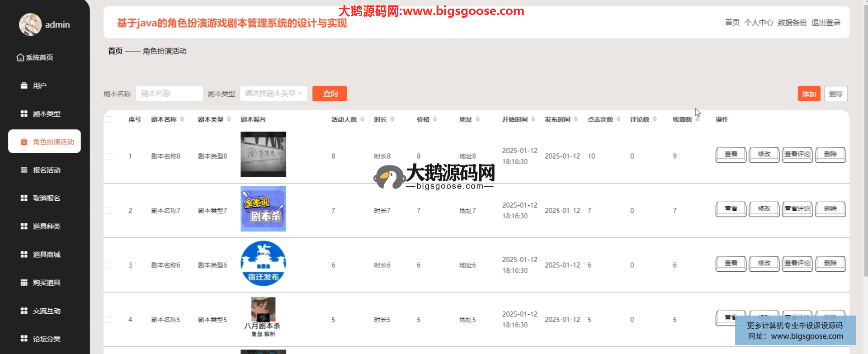Open 系统首页 via its home icon

tap(20, 57)
